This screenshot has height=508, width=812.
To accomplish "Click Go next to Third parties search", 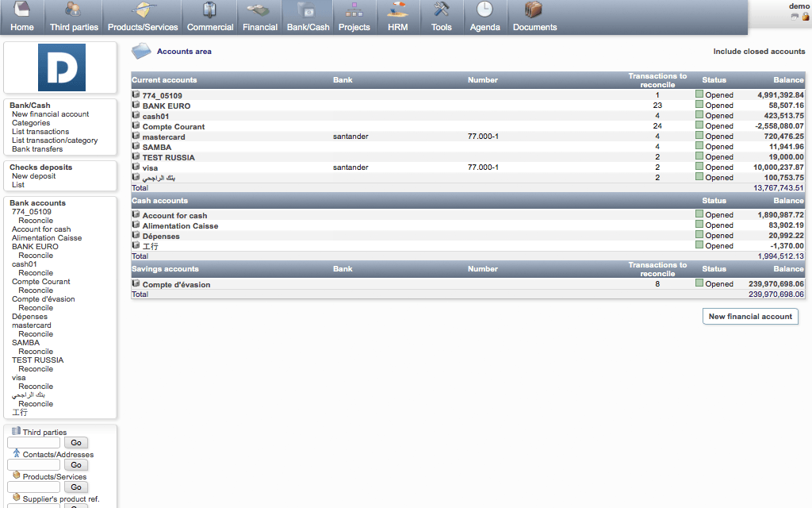I will (x=76, y=443).
